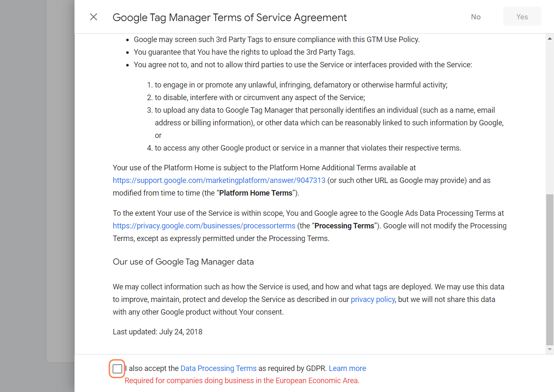Image resolution: width=554 pixels, height=392 pixels.
Task: Click list item 'to disable, interfere with or circumvent'
Action: pyautogui.click(x=260, y=98)
